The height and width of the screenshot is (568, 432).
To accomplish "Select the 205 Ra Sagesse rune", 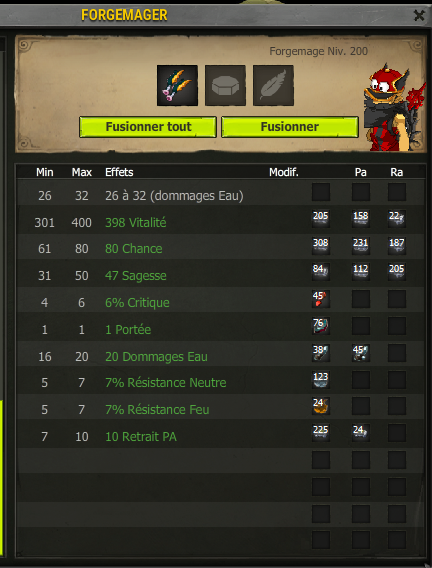I will (397, 272).
